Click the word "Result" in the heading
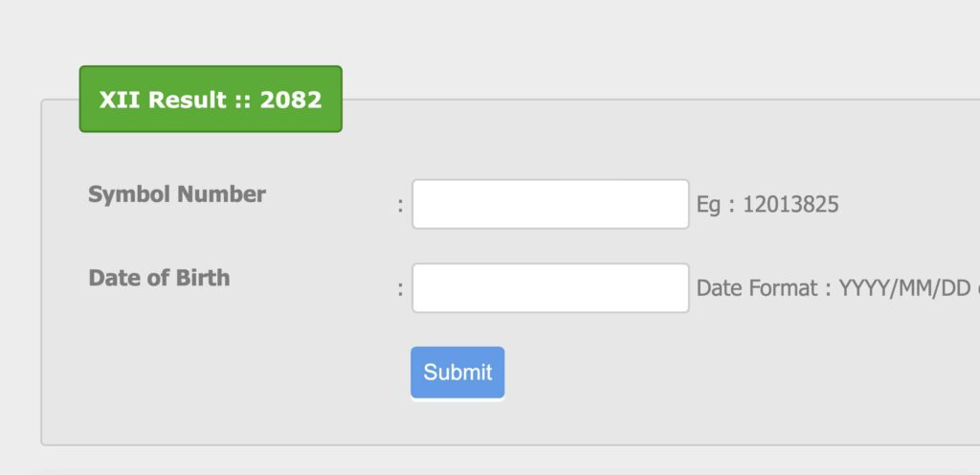 coord(188,100)
